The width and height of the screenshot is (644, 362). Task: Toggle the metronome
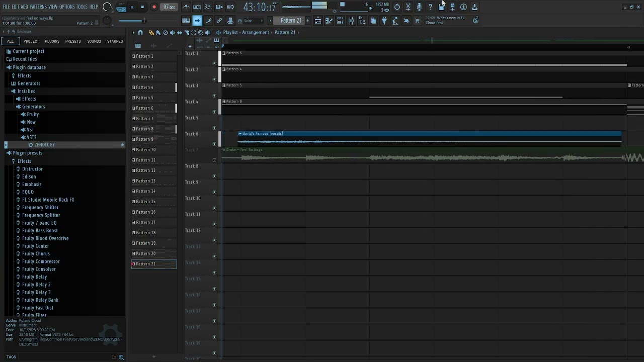click(186, 7)
